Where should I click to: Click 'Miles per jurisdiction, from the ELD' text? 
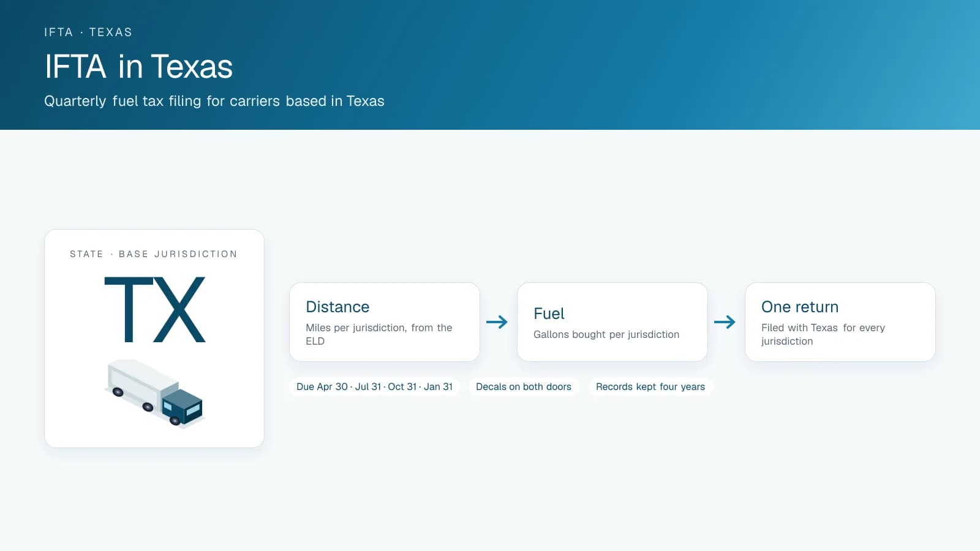click(x=379, y=334)
